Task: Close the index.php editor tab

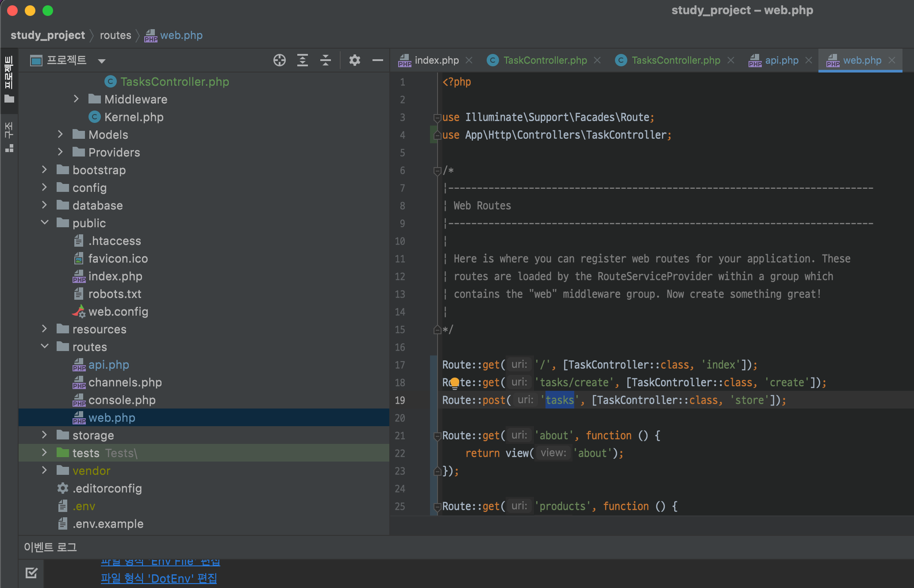Action: pyautogui.click(x=469, y=60)
